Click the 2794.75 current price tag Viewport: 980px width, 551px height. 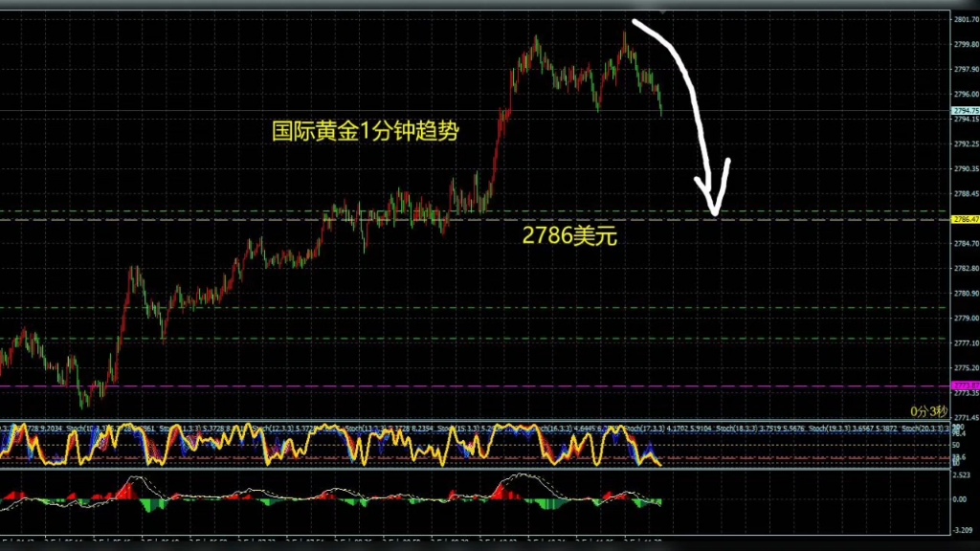[965, 111]
